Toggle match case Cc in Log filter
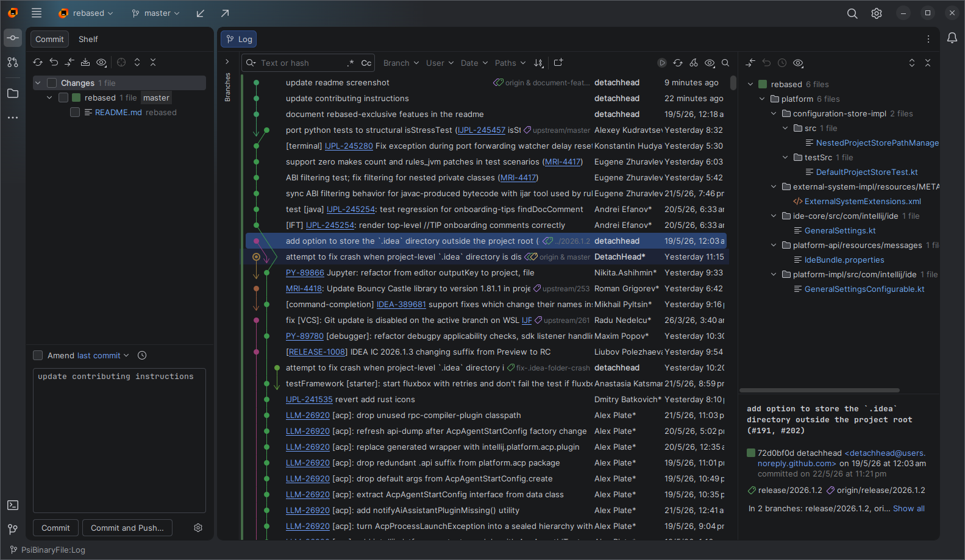 pos(366,63)
